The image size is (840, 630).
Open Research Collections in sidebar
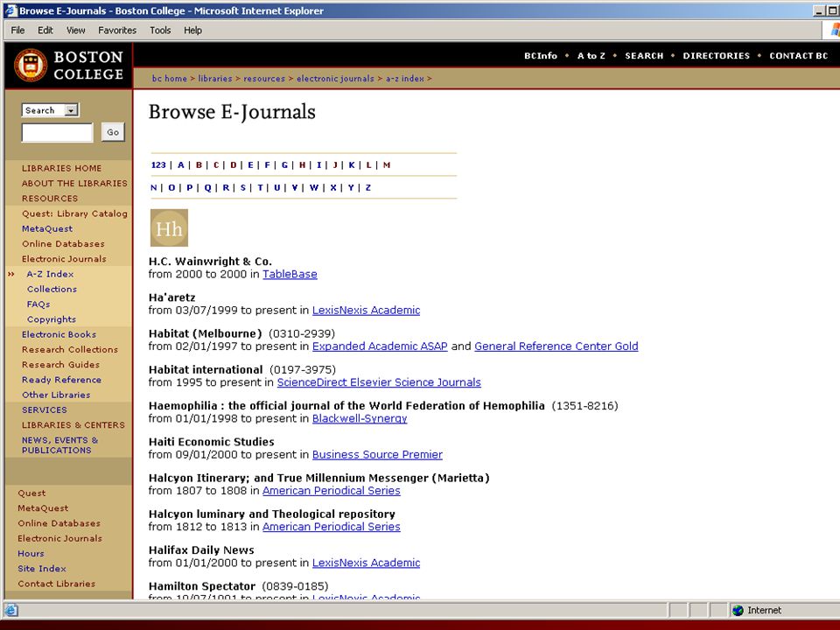coord(70,349)
